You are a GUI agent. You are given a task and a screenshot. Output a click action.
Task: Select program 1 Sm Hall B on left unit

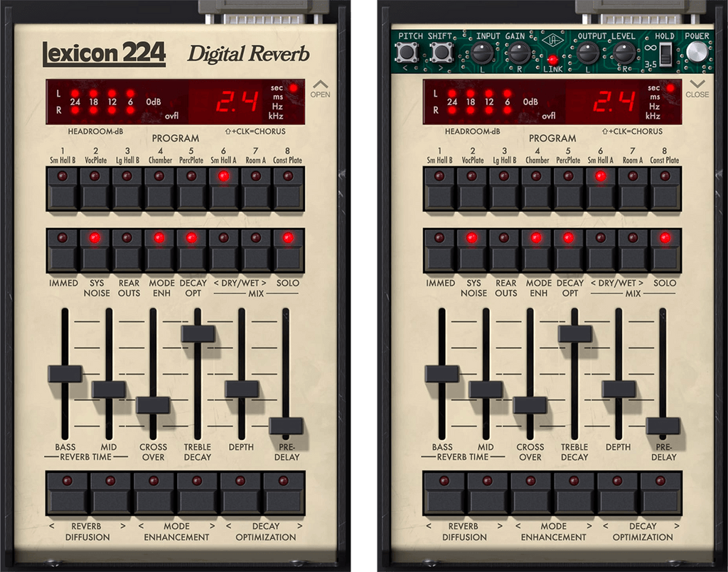pyautogui.click(x=63, y=189)
